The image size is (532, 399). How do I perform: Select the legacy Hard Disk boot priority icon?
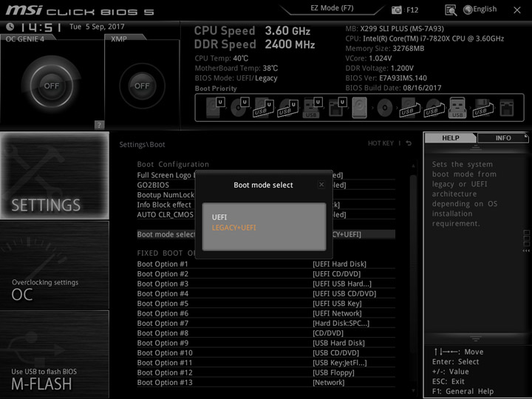pos(360,108)
